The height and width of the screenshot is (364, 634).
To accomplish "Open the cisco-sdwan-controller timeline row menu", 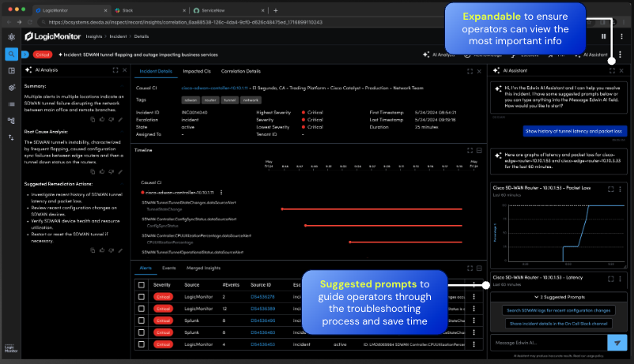I will click(221, 192).
